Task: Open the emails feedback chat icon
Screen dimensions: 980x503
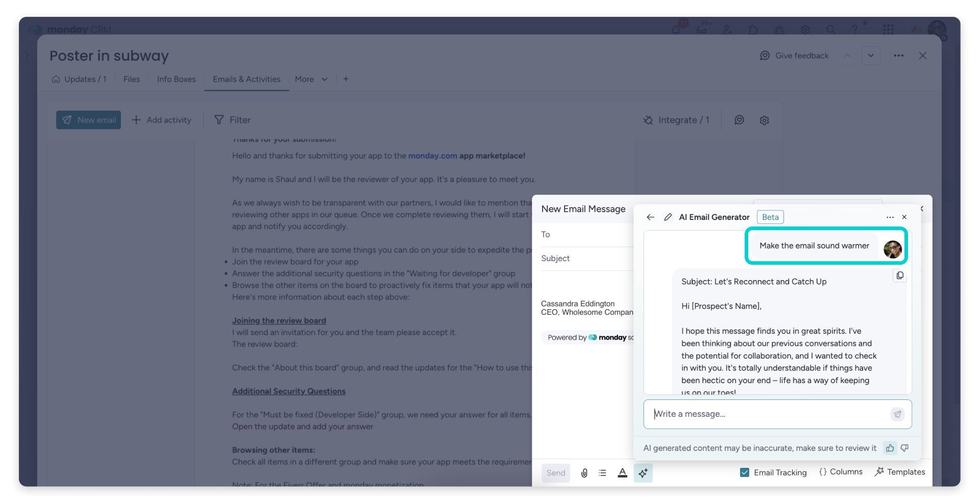Action: pos(739,120)
